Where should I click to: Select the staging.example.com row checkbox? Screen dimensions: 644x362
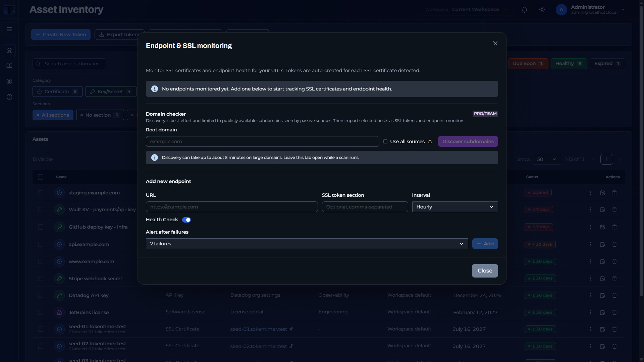(41, 193)
